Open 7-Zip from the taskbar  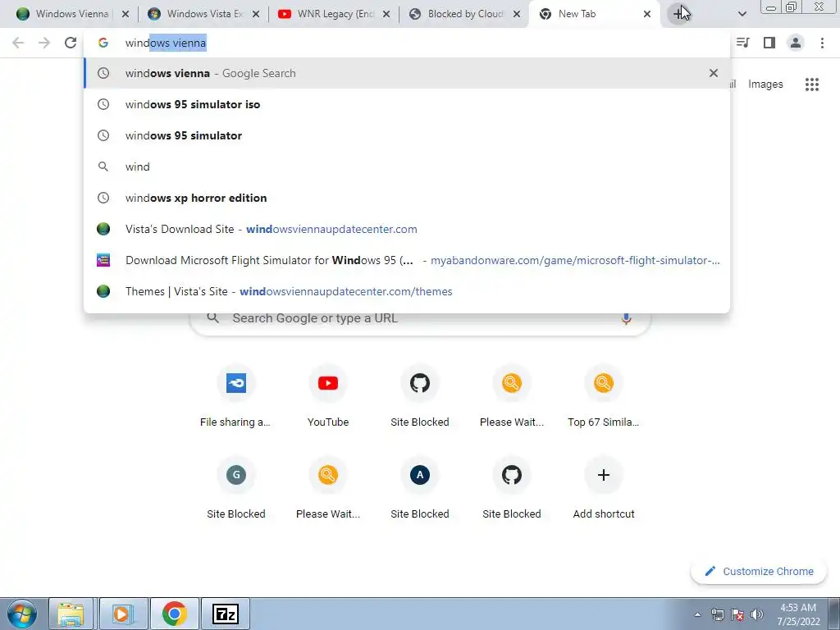(x=225, y=614)
